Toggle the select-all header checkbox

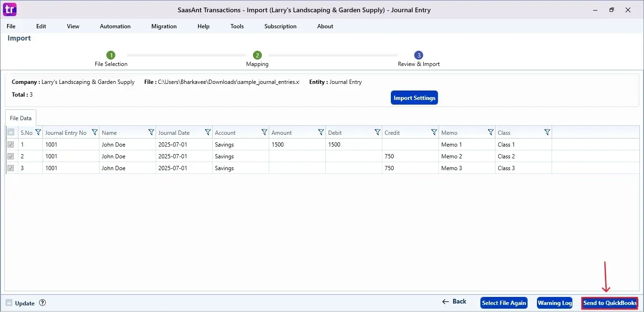(11, 132)
